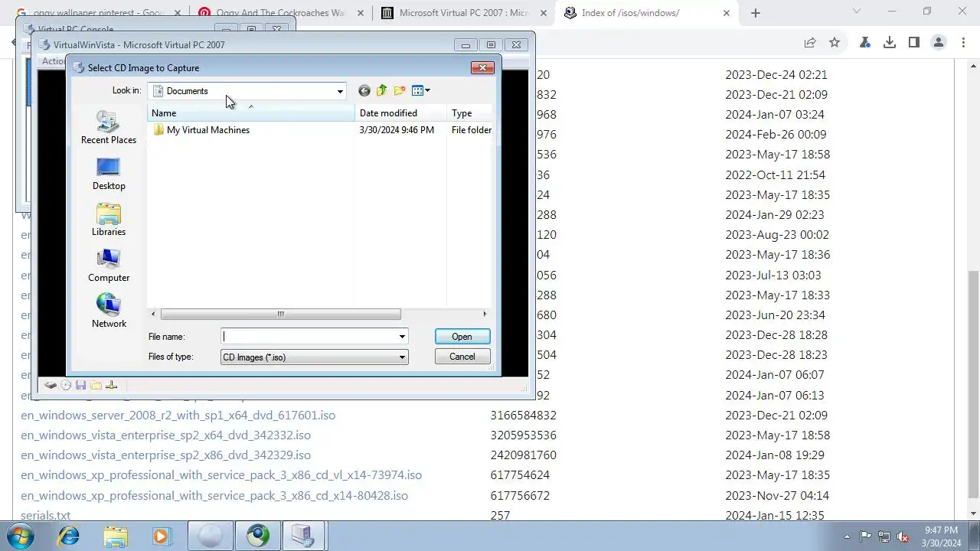Click shared folder status icon in Virtual PC
Image resolution: width=980 pixels, height=551 pixels.
coord(96,386)
